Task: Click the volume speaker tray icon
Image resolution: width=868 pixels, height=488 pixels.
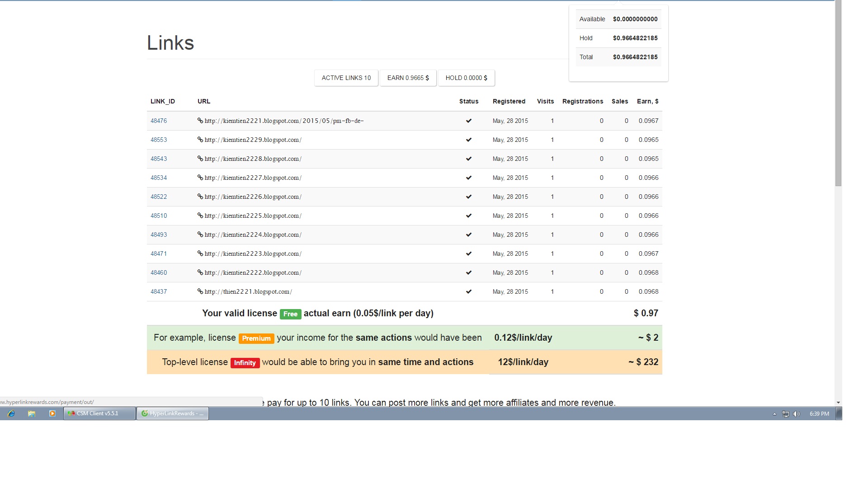Action: pyautogui.click(x=797, y=414)
